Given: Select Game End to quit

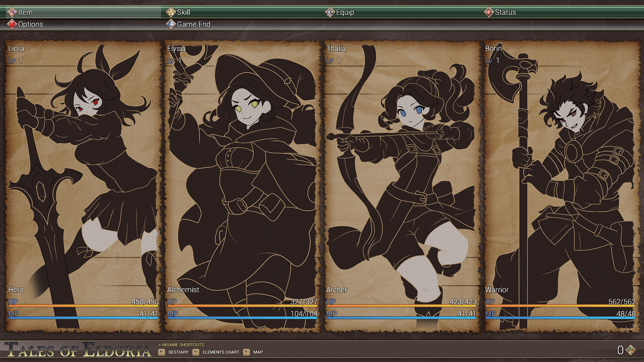Looking at the screenshot, I should pos(194,24).
